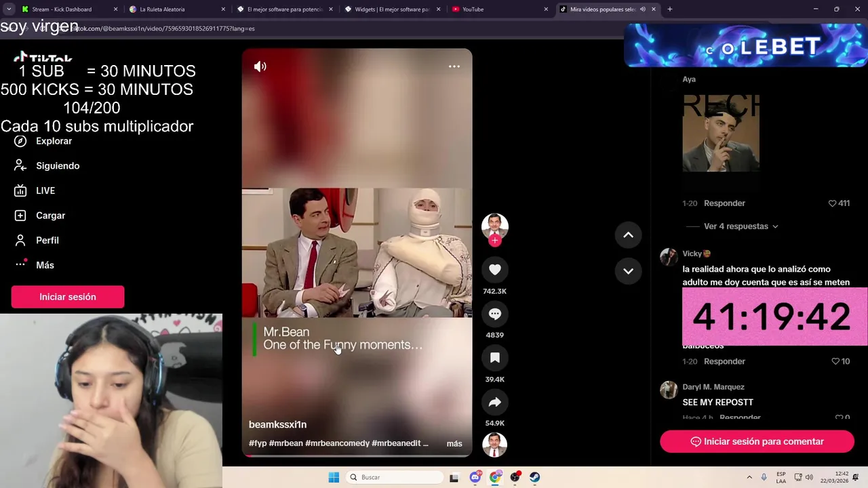
Task: Open the system volume tray icon
Action: pyautogui.click(x=808, y=477)
